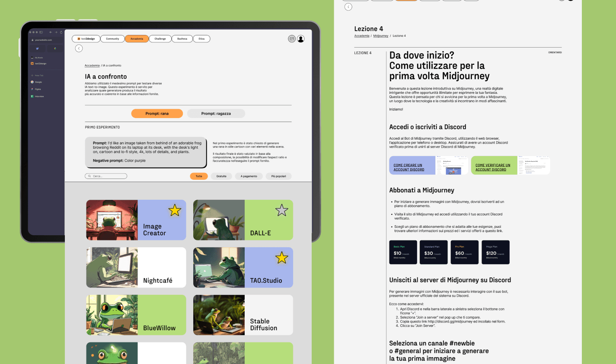The height and width of the screenshot is (364, 616).
Task: Click the Accademia breadcrumb under Lezione 4
Action: tap(362, 36)
